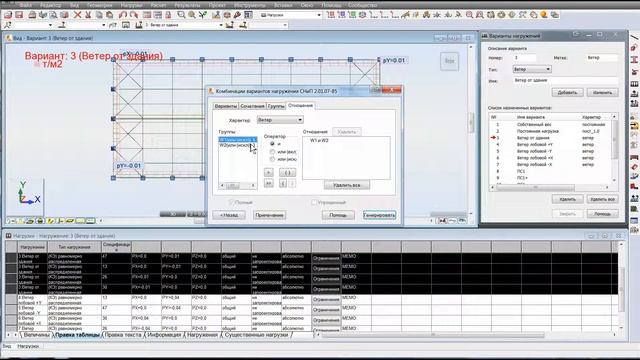Switch to the Сочетания tab
Image resolution: width=640 pixels, height=360 pixels.
click(252, 106)
